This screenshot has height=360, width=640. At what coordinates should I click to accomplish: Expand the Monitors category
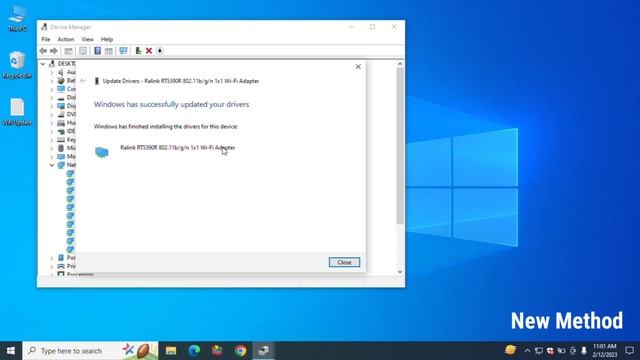click(x=52, y=157)
